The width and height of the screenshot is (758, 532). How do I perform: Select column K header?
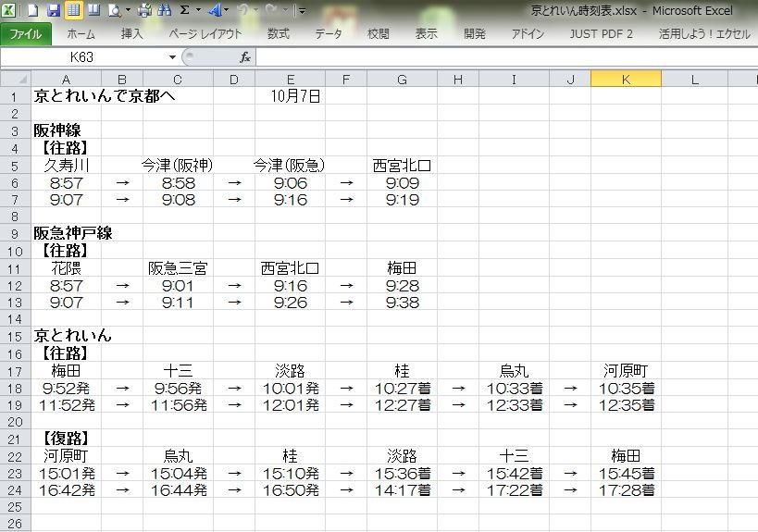626,80
